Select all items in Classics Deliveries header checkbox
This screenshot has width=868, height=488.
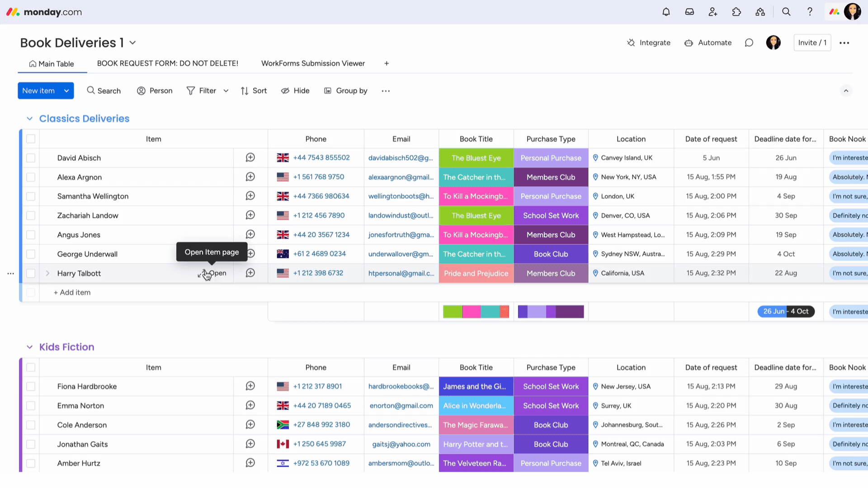[x=31, y=139]
